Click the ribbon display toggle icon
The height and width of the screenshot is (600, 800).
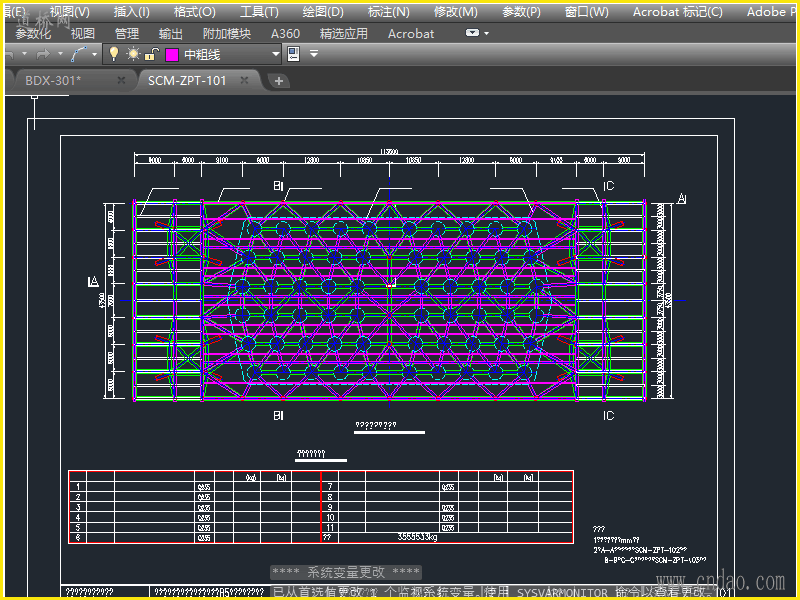point(473,33)
